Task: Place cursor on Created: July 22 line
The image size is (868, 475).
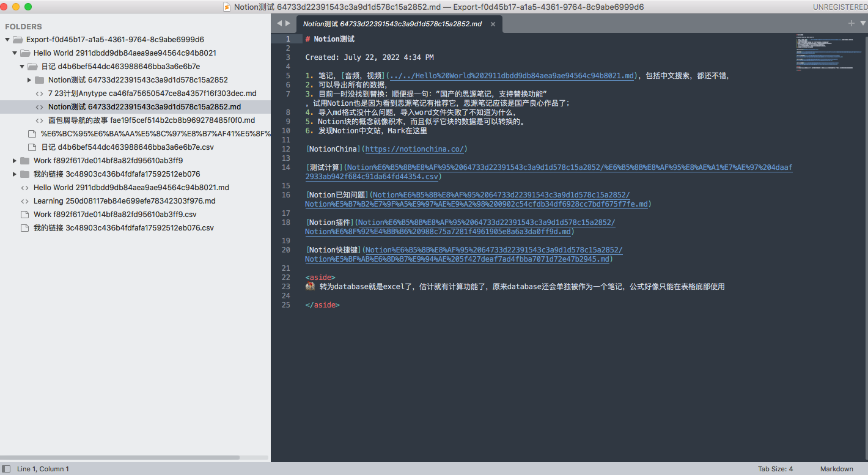Action: [369, 57]
